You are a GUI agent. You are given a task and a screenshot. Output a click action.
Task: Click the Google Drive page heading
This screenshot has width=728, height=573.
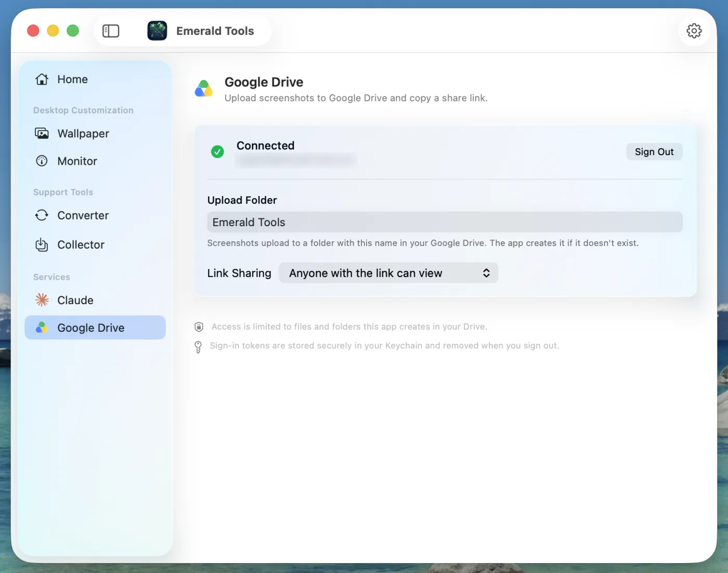coord(264,82)
